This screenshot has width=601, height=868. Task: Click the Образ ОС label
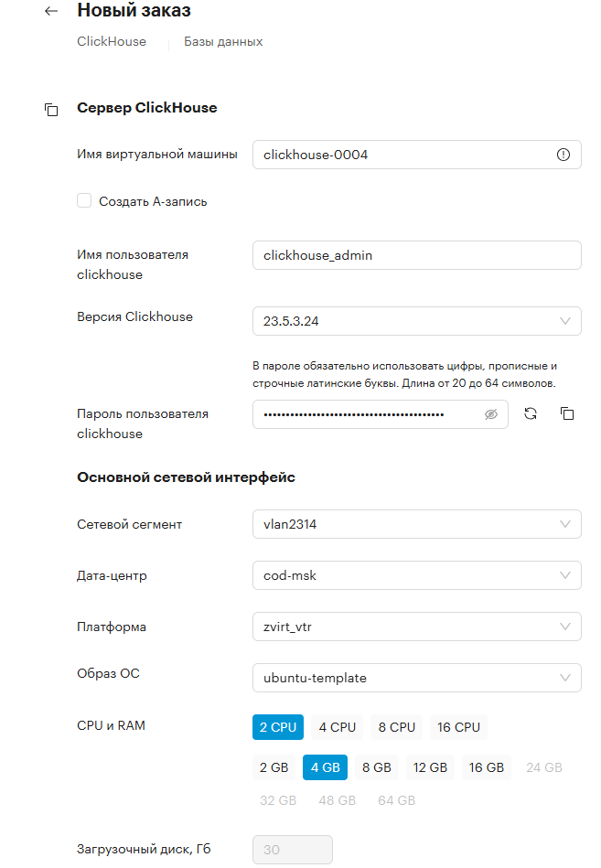108,674
